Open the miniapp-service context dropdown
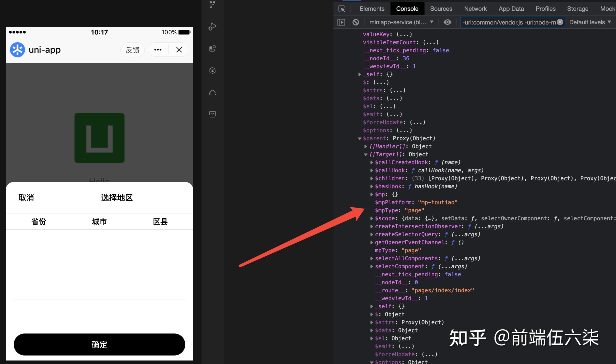The width and height of the screenshot is (616, 364). click(401, 22)
